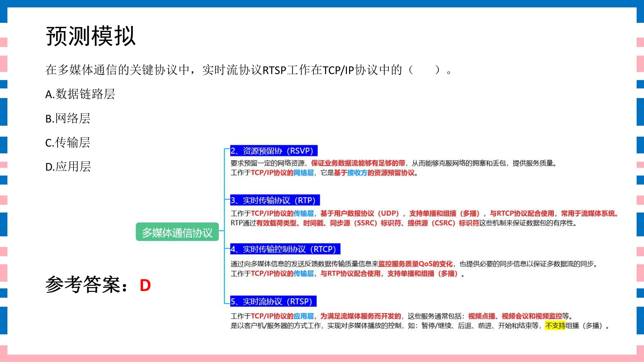Click the heading 5、实时流协议 (RTSP)
Screen dimensions: 644x362
coord(273,301)
